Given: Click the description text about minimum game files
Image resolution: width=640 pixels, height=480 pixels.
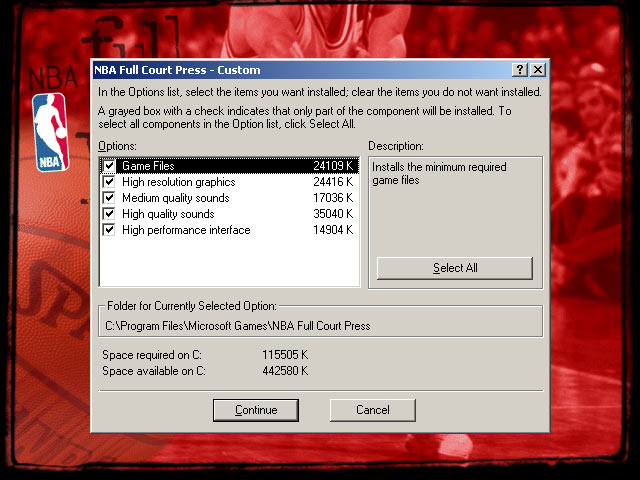Looking at the screenshot, I should (439, 173).
